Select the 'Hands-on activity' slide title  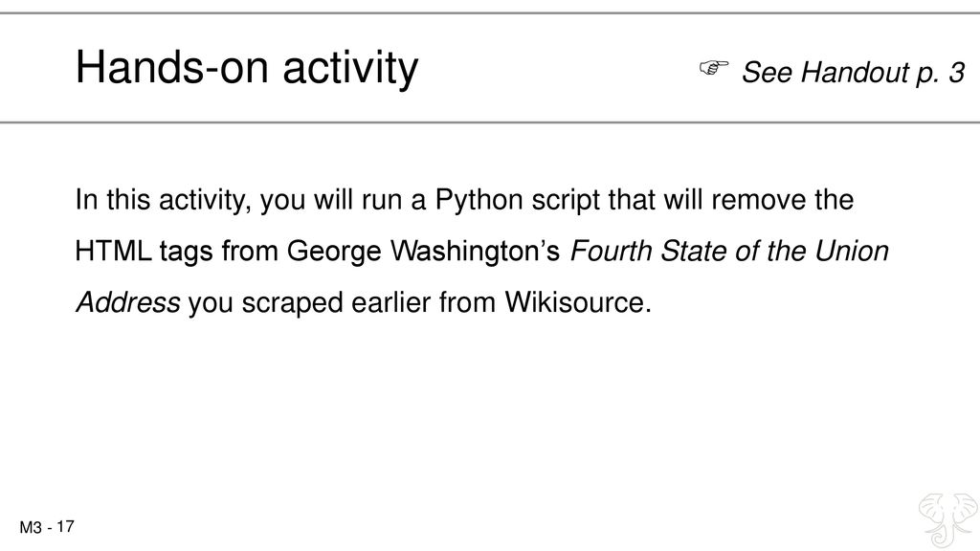pos(247,68)
